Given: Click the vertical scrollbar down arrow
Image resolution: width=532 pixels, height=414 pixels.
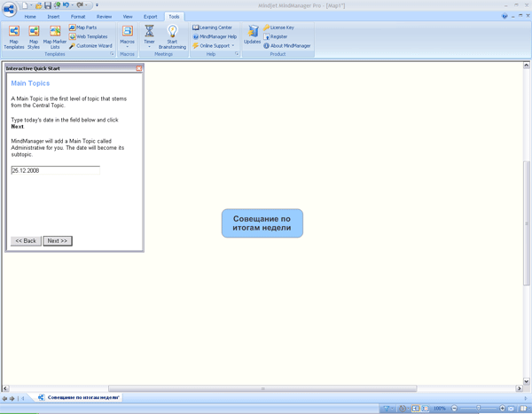Looking at the screenshot, I should pyautogui.click(x=526, y=381).
